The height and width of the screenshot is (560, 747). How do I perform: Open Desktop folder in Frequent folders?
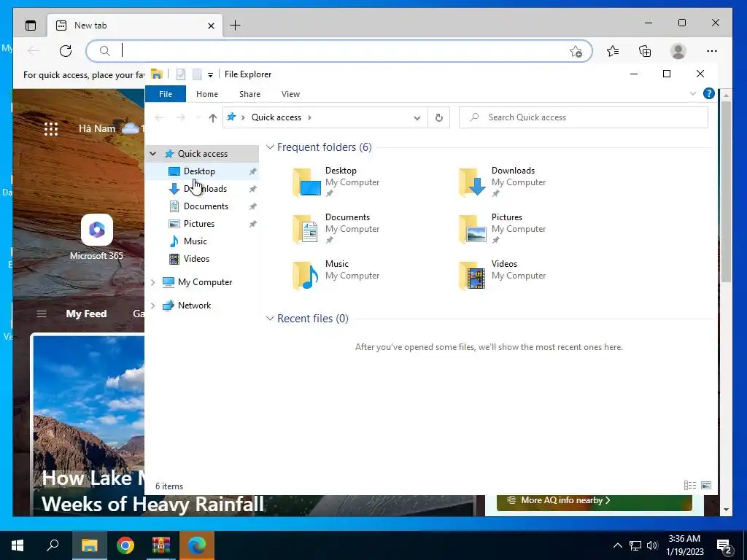(x=336, y=182)
